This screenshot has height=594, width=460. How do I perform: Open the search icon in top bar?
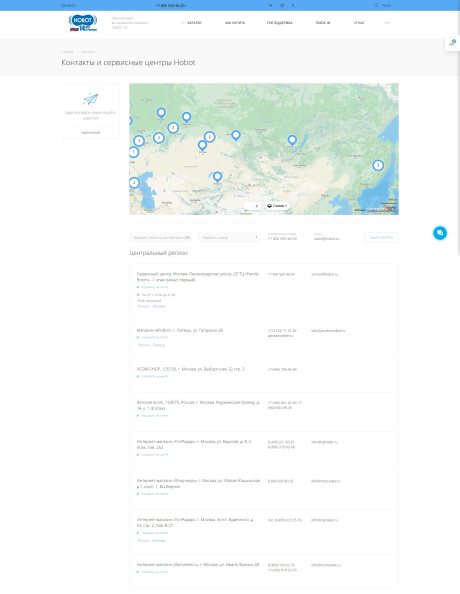click(x=376, y=5)
